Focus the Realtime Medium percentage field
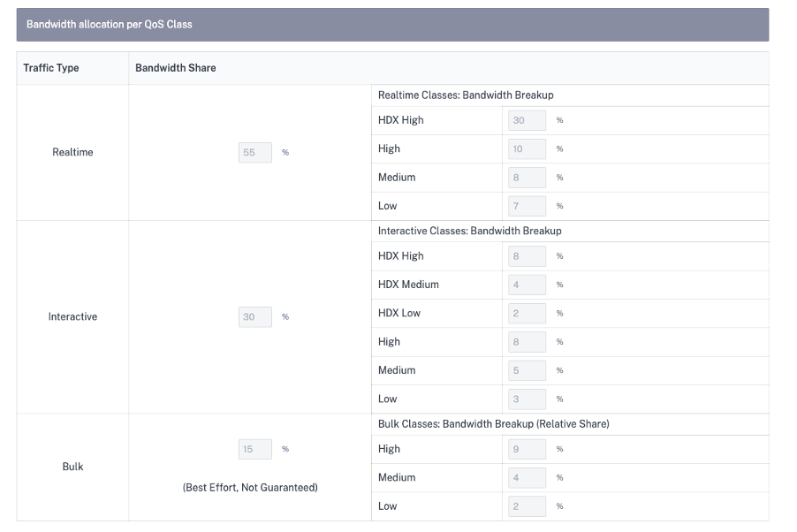This screenshot has width=797, height=532. [x=528, y=178]
